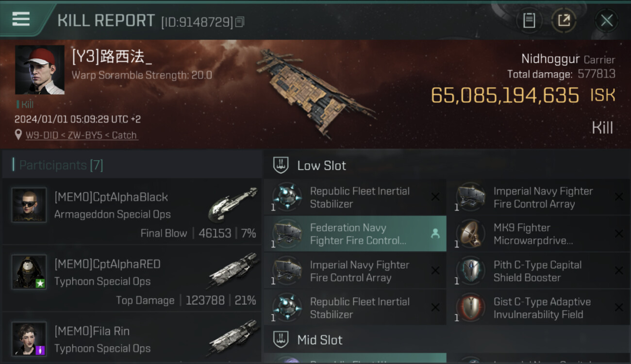Share the kill report externally
631x364 pixels.
[x=564, y=20]
